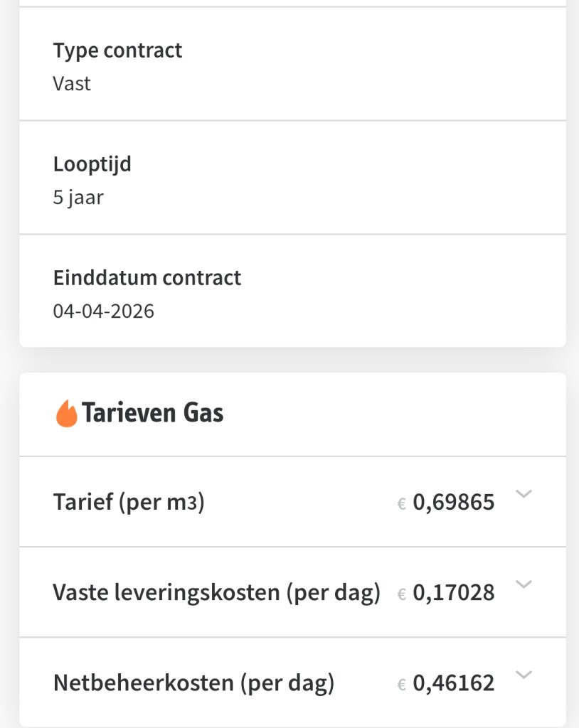Expand the Tarief (per m3) row chevron

524,494
